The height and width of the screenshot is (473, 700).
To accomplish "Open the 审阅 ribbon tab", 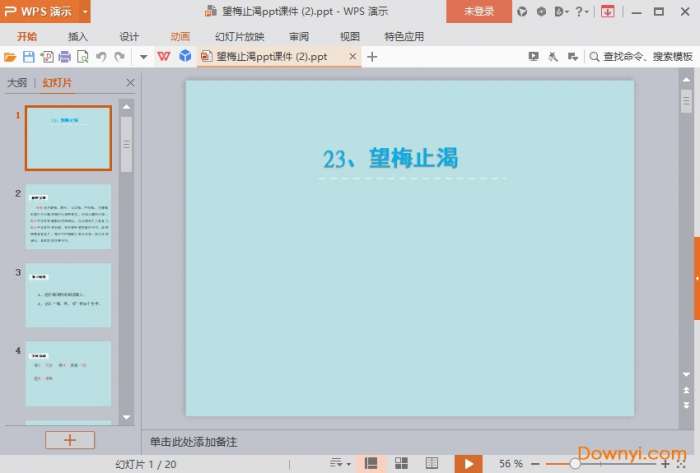I will pyautogui.click(x=299, y=37).
